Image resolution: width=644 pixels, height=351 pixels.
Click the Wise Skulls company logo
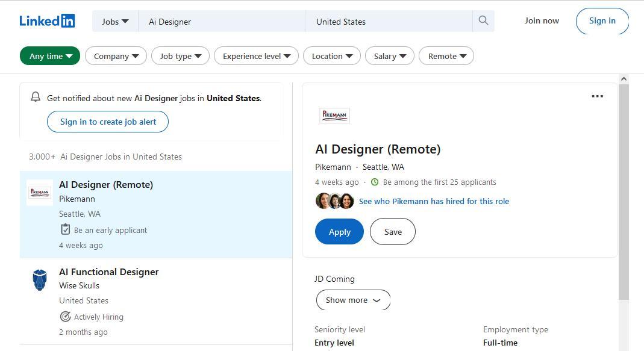click(x=39, y=279)
